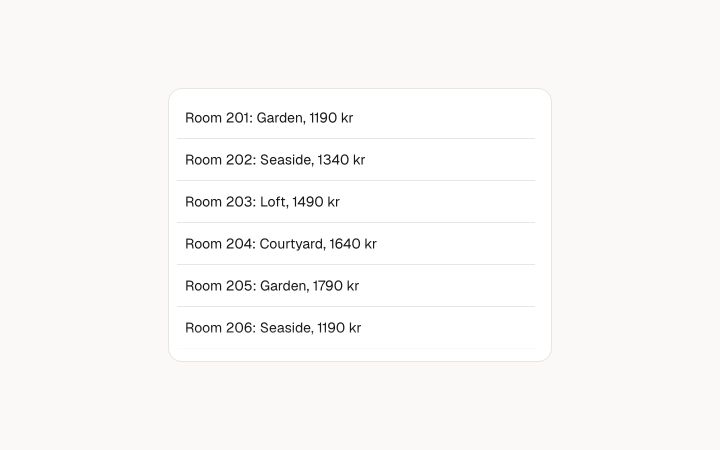Open the Room 203 Loft entry

(x=356, y=202)
